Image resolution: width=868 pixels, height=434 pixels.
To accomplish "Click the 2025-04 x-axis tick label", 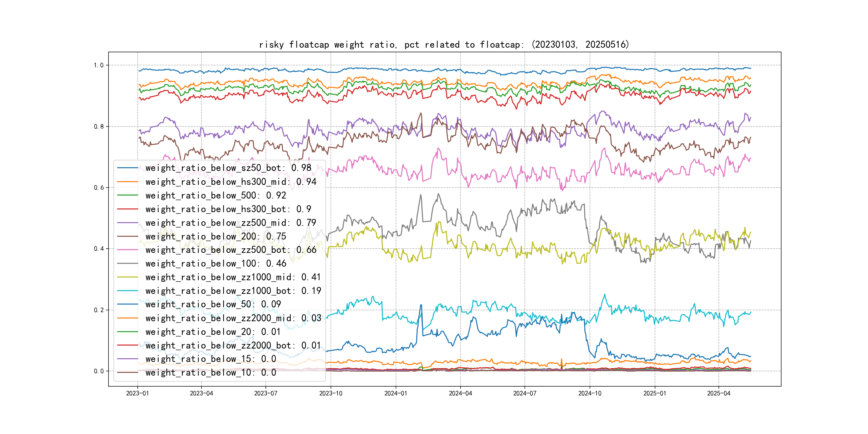I will [x=719, y=393].
